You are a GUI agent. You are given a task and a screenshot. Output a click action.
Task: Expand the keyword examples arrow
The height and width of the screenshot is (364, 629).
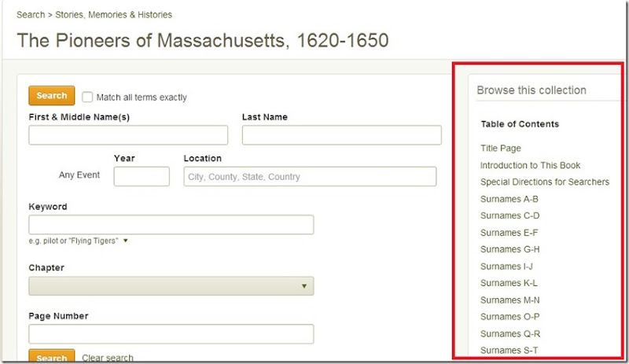click(x=126, y=241)
